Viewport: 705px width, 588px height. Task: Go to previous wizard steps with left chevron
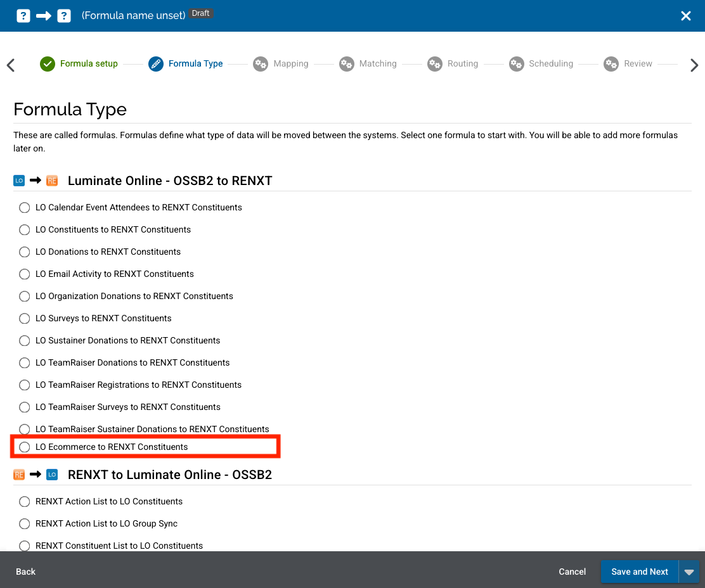tap(11, 65)
